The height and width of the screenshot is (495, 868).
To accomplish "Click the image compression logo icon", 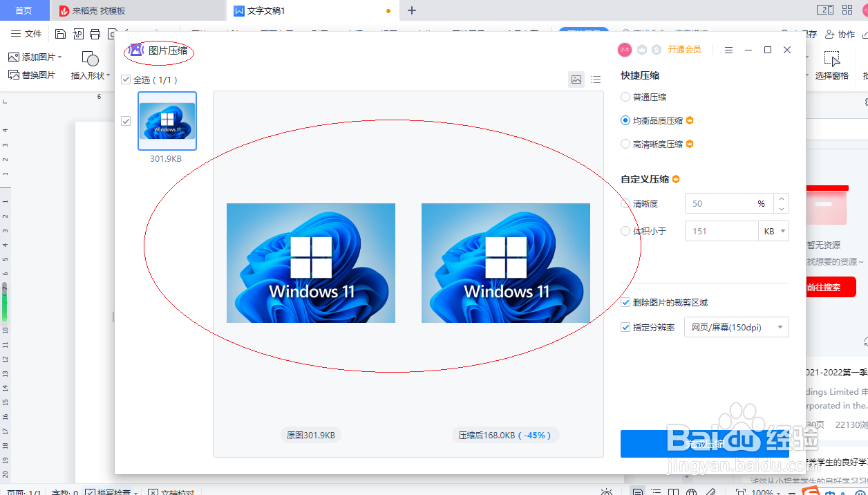I will (x=137, y=50).
